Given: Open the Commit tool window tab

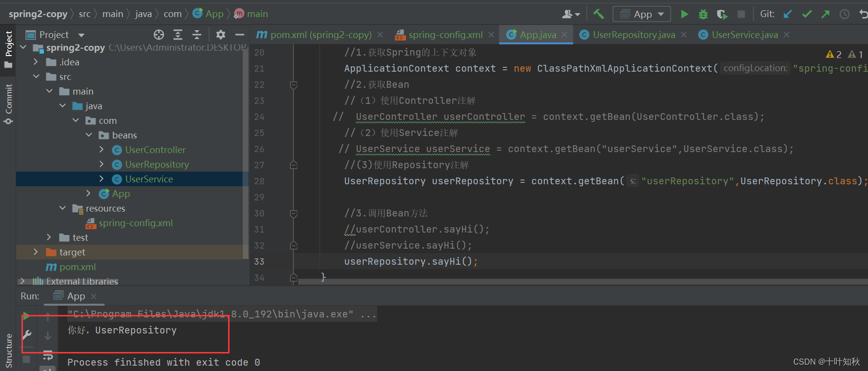Looking at the screenshot, I should [x=8, y=103].
